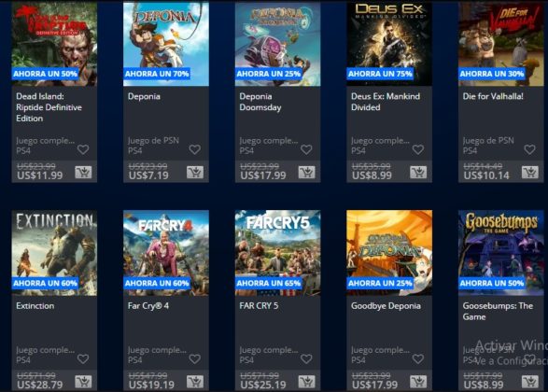Add Extinction to the shopping cart

point(83,382)
